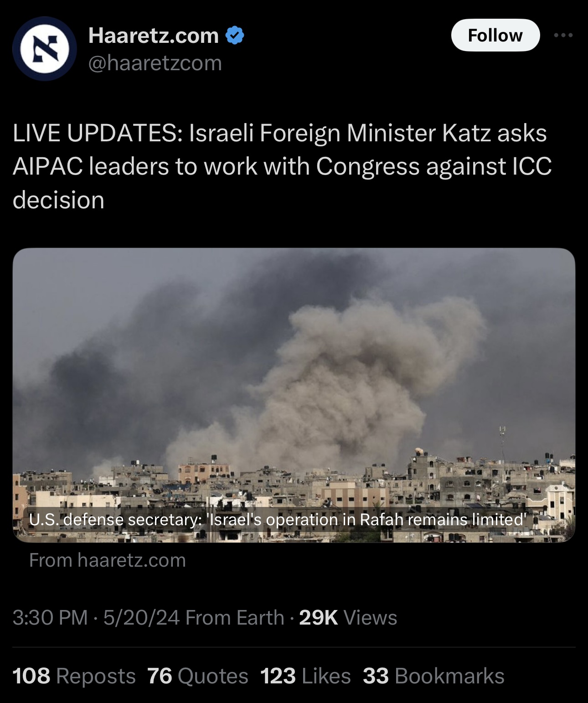
Task: Show the 123 Likes list
Action: coord(306,676)
